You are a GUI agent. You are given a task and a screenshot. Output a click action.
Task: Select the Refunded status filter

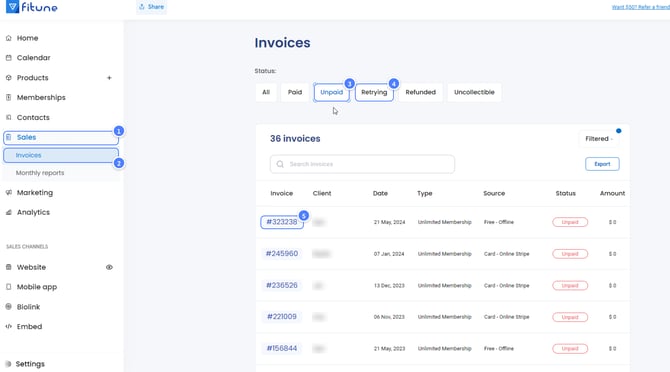point(420,92)
